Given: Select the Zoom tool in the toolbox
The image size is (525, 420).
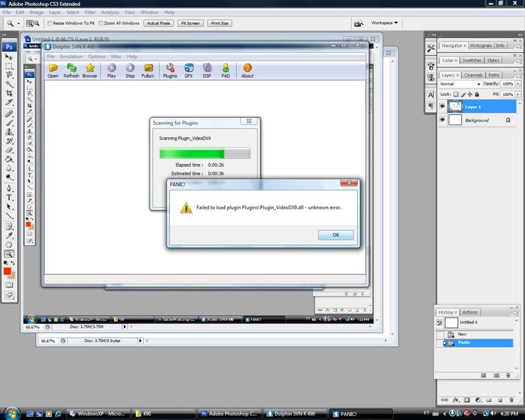Looking at the screenshot, I should (9, 254).
